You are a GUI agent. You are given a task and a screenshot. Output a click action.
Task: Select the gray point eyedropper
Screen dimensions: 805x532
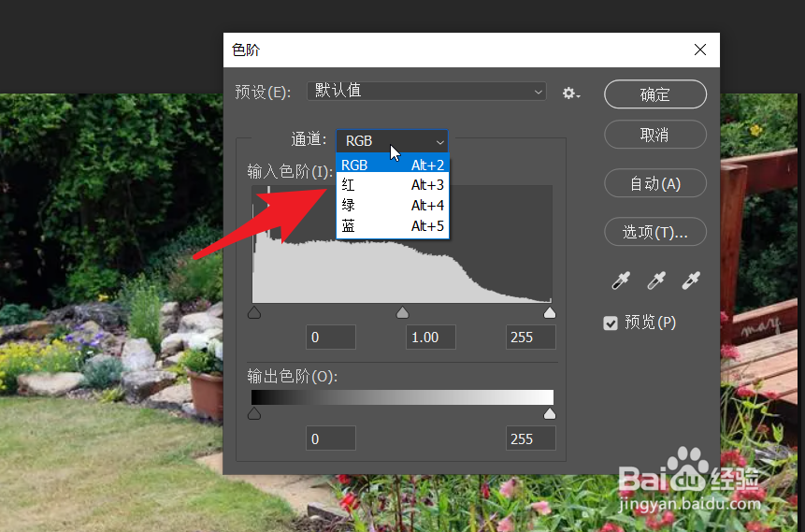tap(656, 280)
